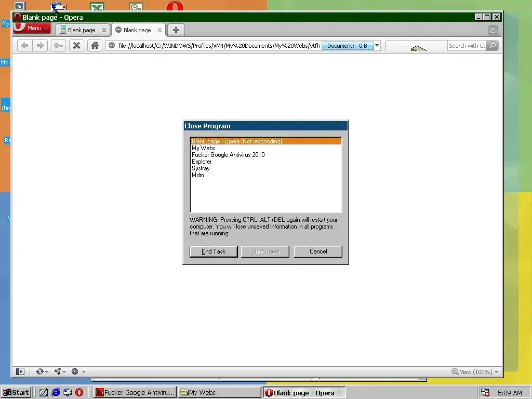
Task: Select Systray in the Close Program list
Action: (x=266, y=168)
